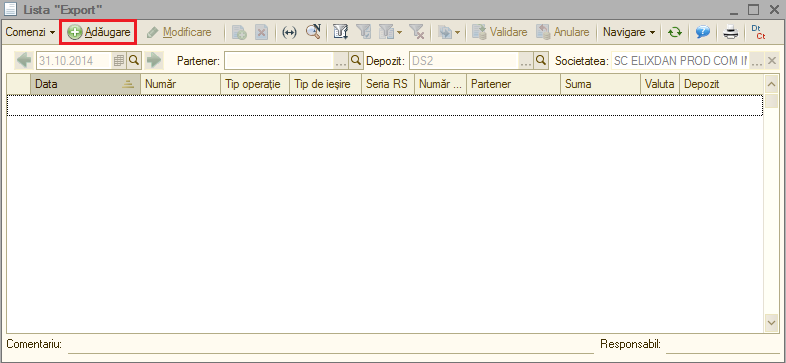This screenshot has width=786, height=363.
Task: Go to next date with right arrow
Action: 154,61
